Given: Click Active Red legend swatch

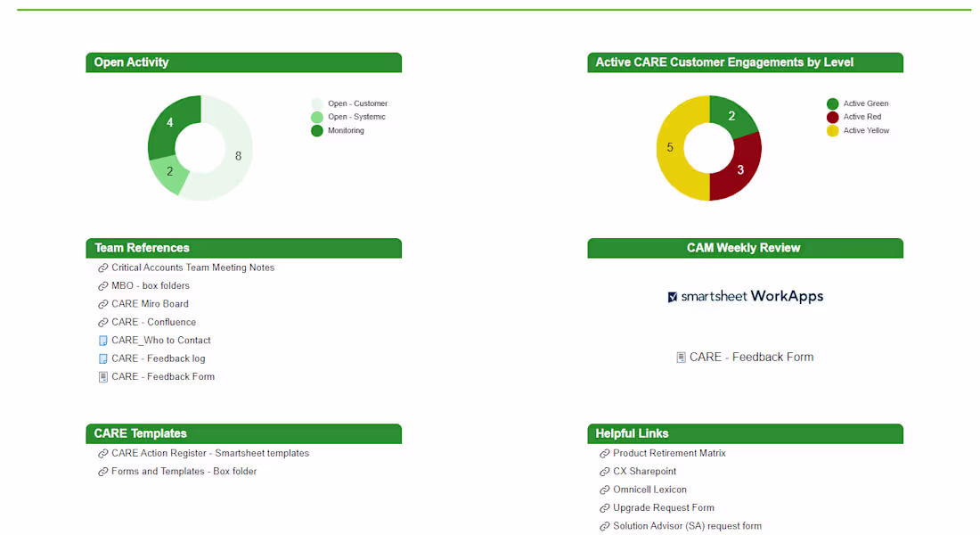Looking at the screenshot, I should pyautogui.click(x=832, y=117).
